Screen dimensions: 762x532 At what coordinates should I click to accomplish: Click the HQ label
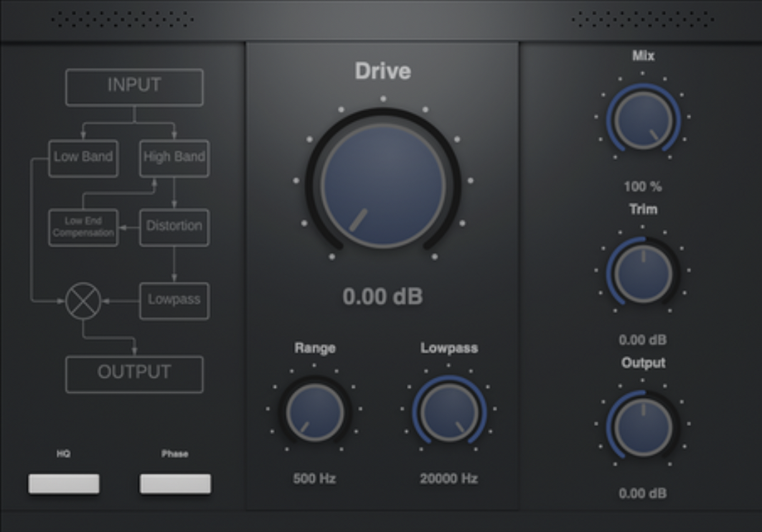[x=64, y=453]
